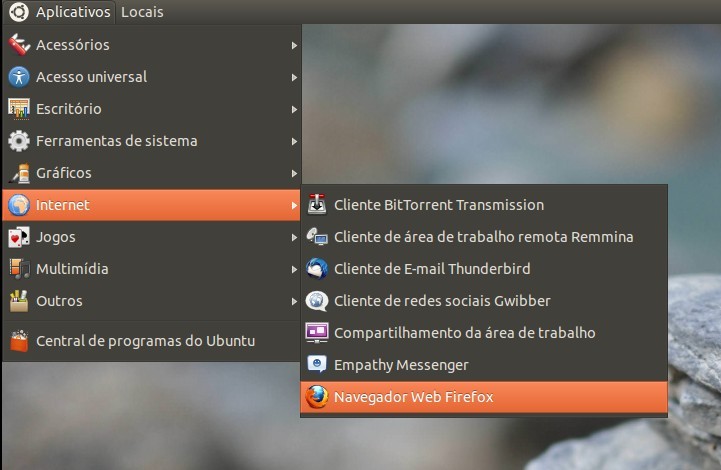Image resolution: width=721 pixels, height=470 pixels.
Task: Click the Remmina remote desktop icon
Action: tap(317, 237)
